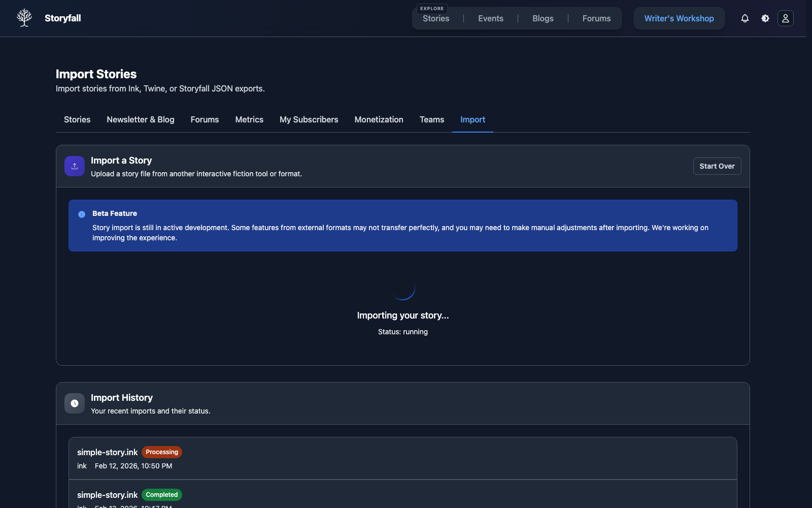The image size is (812, 508).
Task: Open the Events navigation item
Action: click(490, 18)
